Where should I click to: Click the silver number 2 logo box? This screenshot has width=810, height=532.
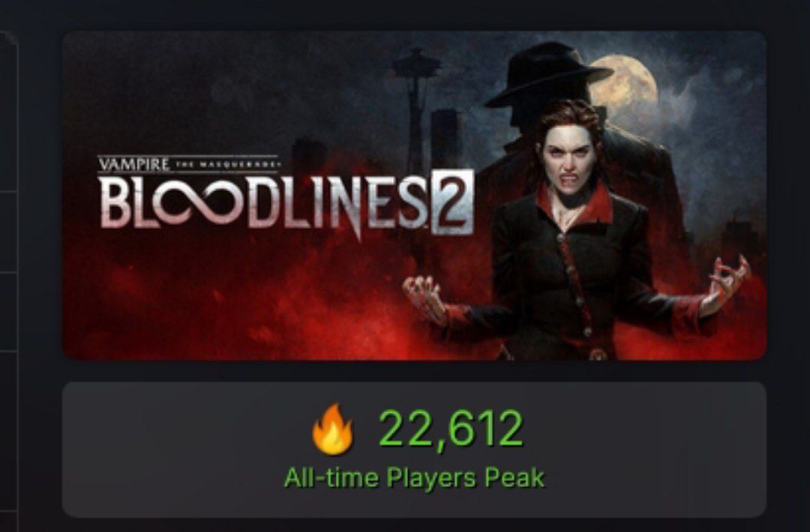(451, 202)
